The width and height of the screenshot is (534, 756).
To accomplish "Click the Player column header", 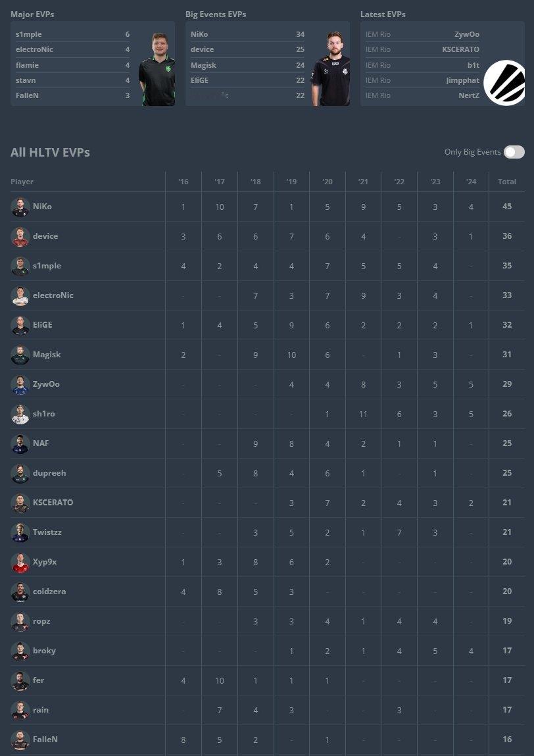I will (22, 182).
